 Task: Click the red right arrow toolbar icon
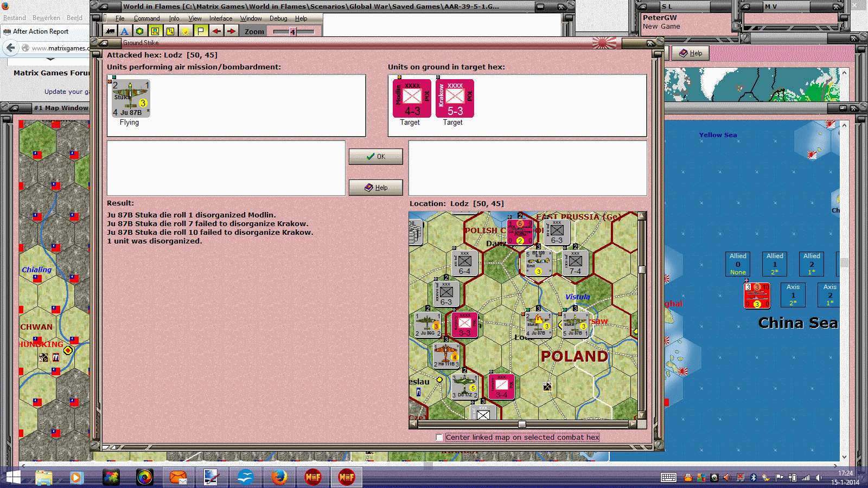[231, 31]
